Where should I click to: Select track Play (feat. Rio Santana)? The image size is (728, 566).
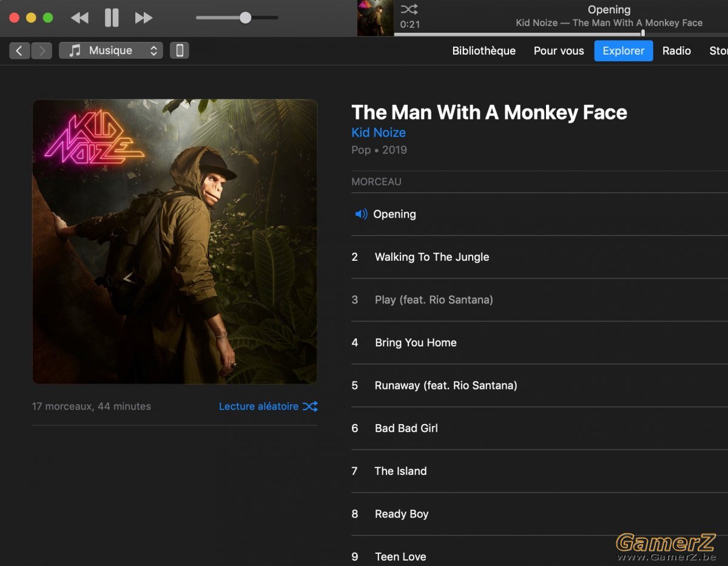pos(539,300)
